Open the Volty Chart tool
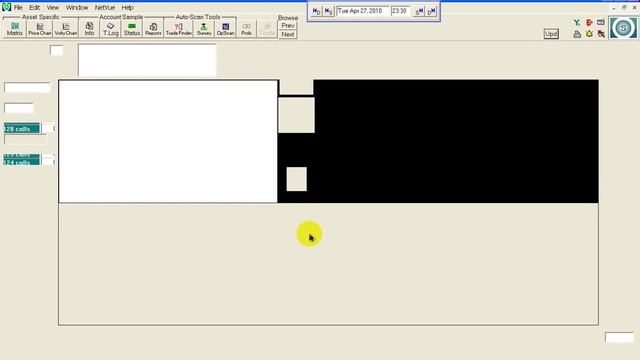Screen dimensions: 640x360 [x=66, y=29]
